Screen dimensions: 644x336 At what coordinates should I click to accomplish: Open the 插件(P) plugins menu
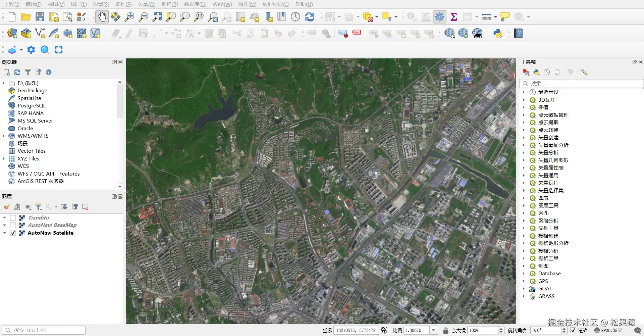point(123,4)
